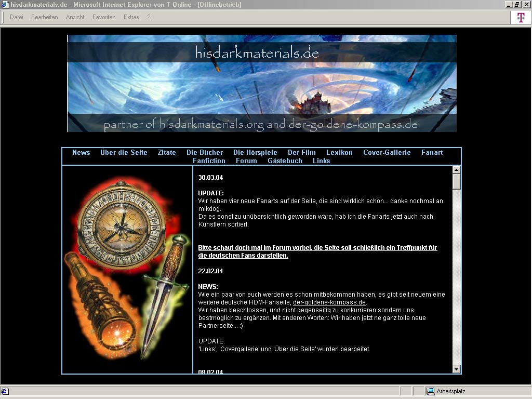Click the scroll down arrow of news frame
The height and width of the screenshot is (399, 532).
(456, 369)
